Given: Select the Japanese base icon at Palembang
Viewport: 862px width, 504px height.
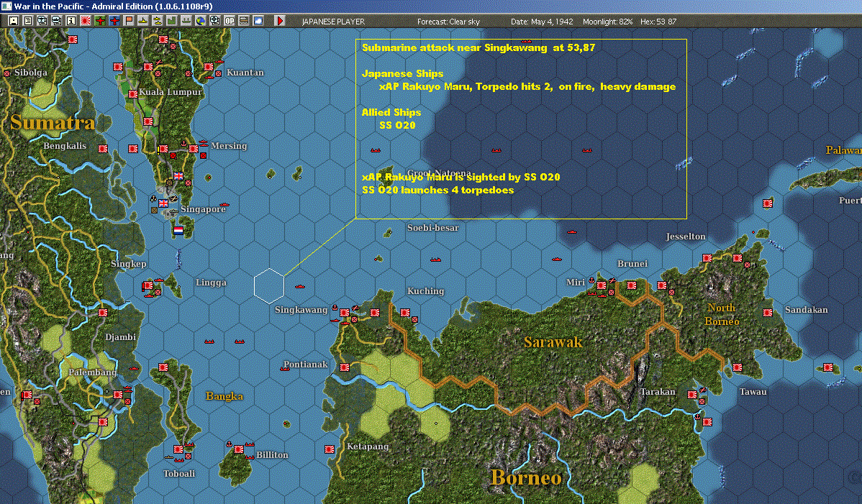Looking at the screenshot, I should pos(118,395).
